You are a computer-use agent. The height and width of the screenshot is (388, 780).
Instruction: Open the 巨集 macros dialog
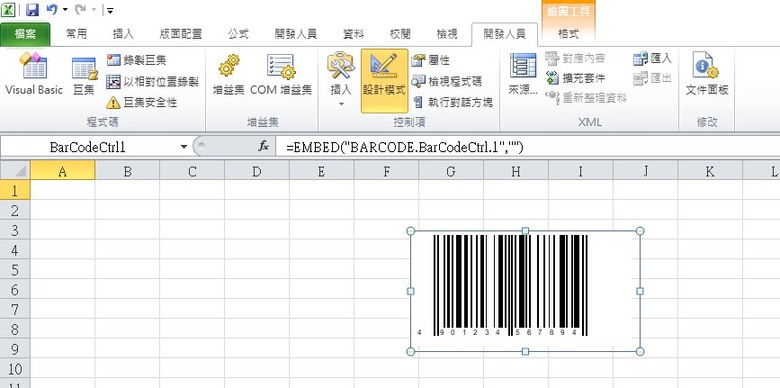[84, 76]
